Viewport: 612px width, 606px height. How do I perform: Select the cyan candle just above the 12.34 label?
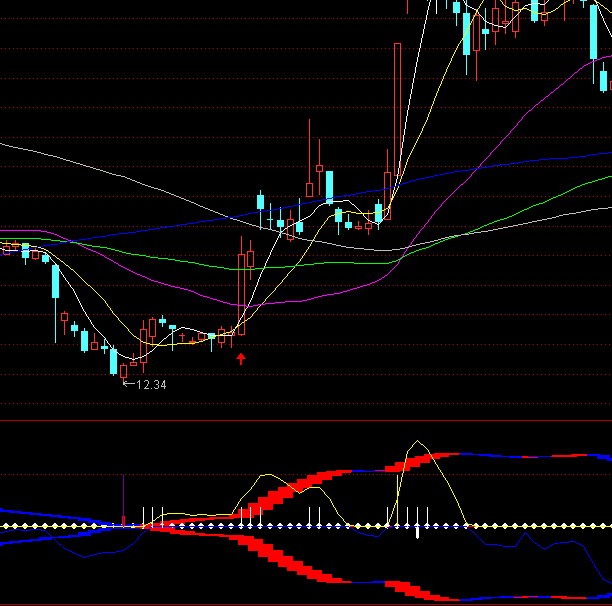pyautogui.click(x=113, y=360)
